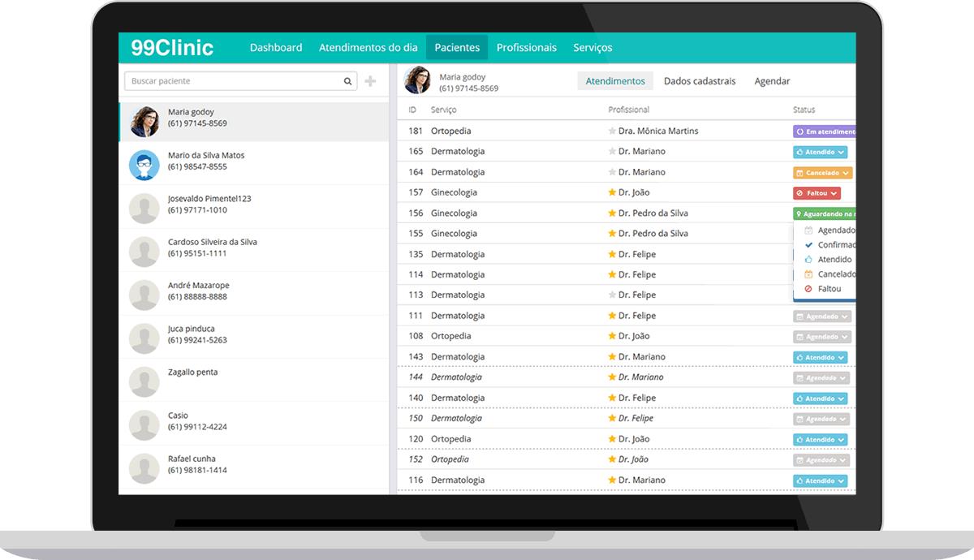Switch to the Dados cadastrais tab

tap(700, 81)
